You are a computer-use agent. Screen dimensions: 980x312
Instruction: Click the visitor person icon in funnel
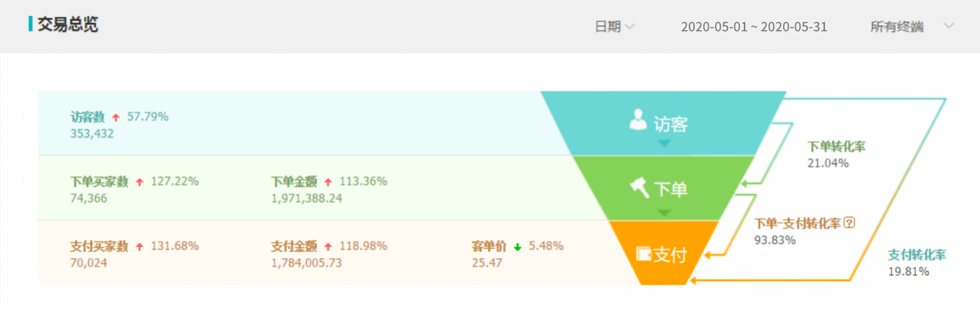[x=638, y=120]
